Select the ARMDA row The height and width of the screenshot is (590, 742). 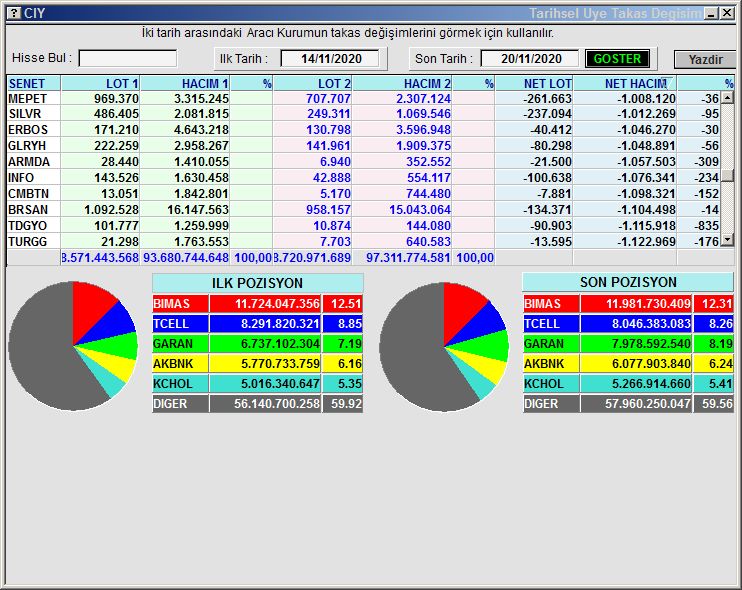[x=364, y=162]
